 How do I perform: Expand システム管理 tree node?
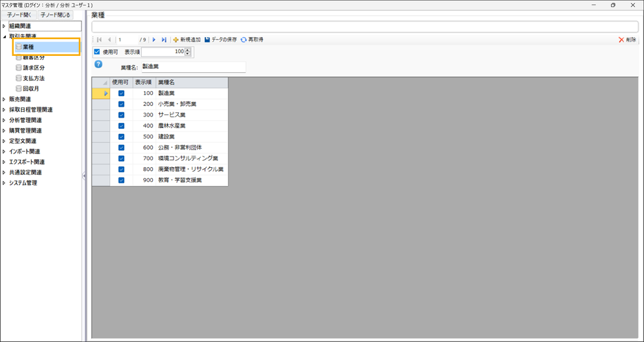point(4,183)
